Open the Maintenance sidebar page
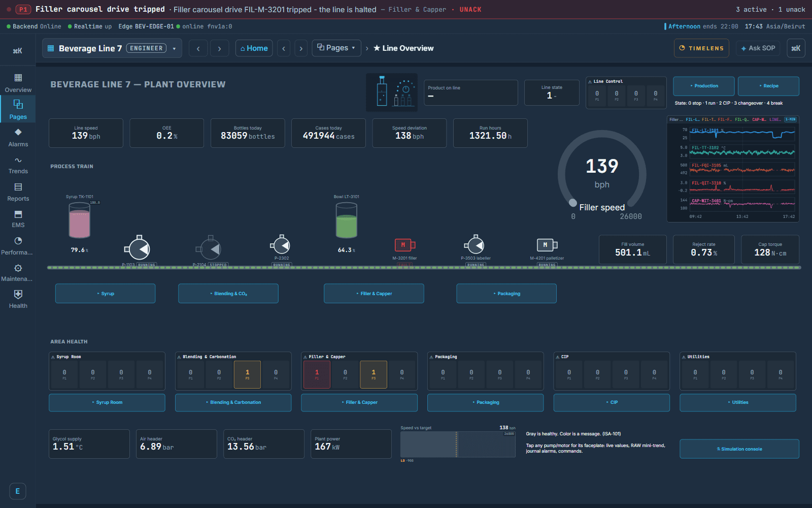812x508 pixels. (18, 272)
